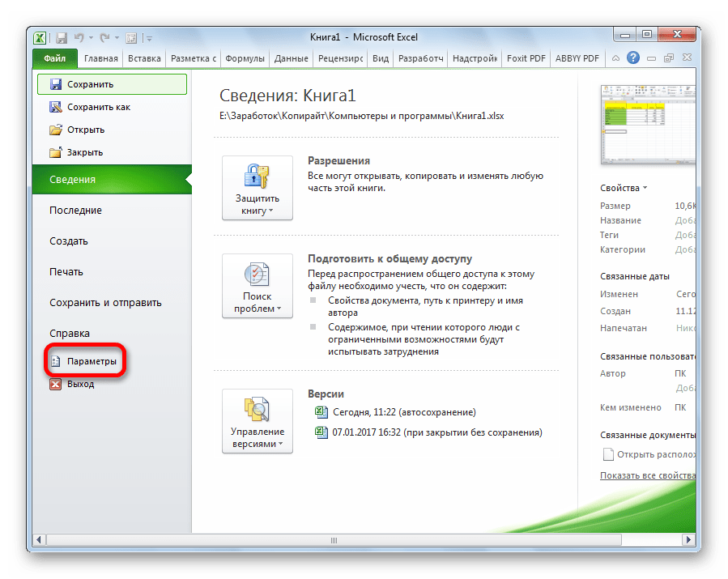Select the Сведения section
Image resolution: width=728 pixels, height=579 pixels.
[112, 179]
